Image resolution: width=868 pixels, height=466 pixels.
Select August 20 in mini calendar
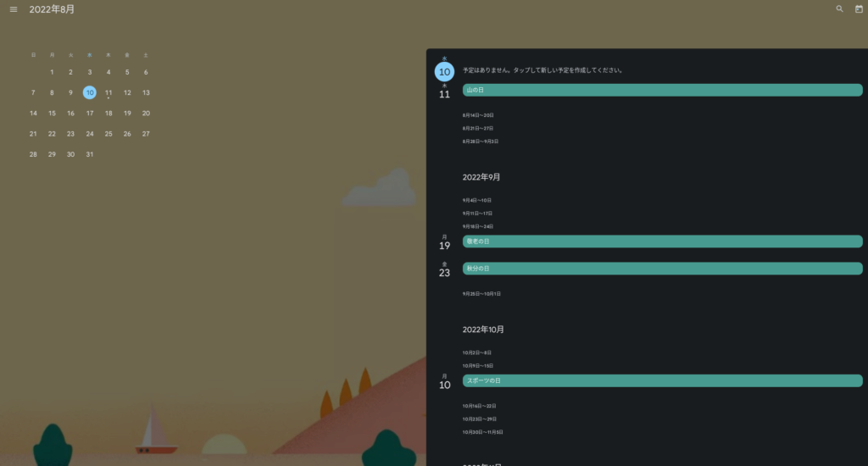146,113
